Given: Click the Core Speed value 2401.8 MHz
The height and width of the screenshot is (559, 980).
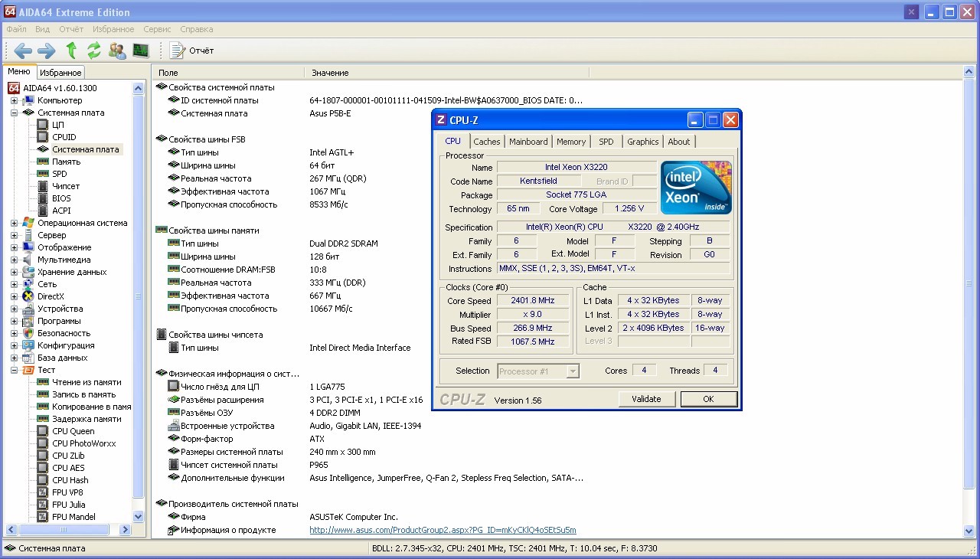Looking at the screenshot, I should (x=532, y=301).
